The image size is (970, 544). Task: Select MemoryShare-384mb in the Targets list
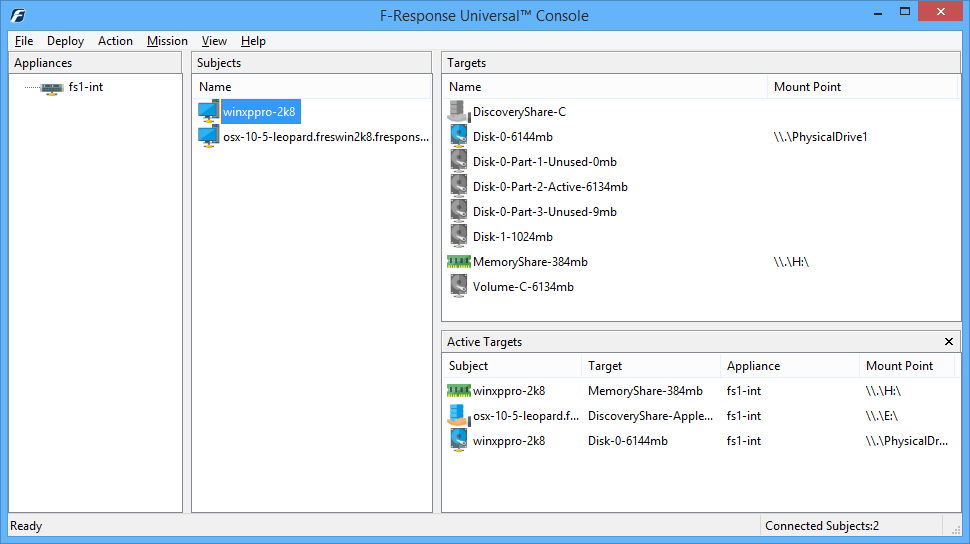coord(530,262)
